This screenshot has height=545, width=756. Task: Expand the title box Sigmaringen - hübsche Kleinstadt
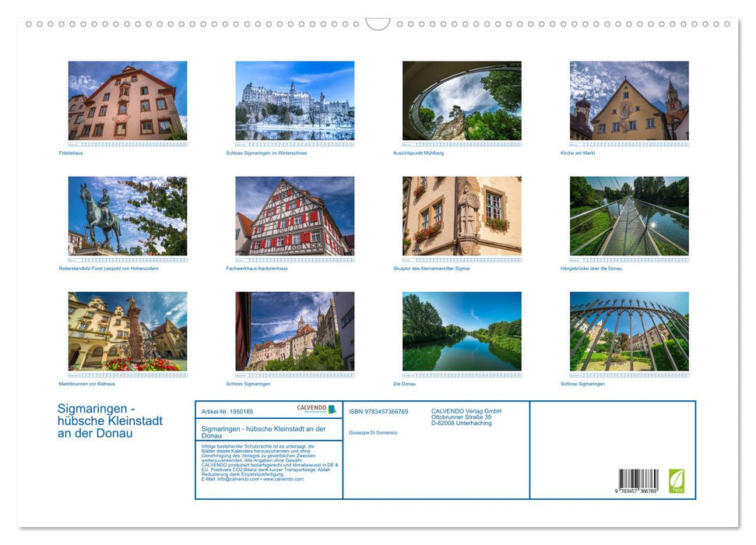coord(265,431)
